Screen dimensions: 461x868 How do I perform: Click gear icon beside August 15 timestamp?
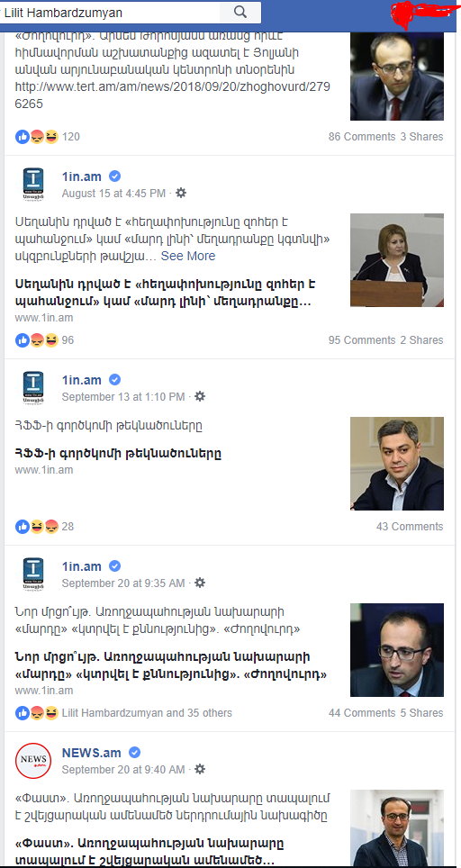pyautogui.click(x=181, y=194)
